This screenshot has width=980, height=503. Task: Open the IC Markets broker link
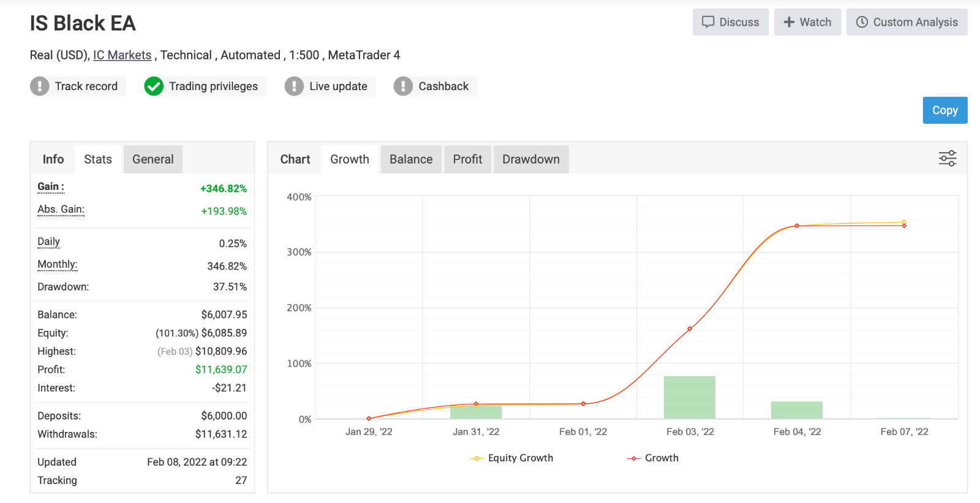[122, 55]
